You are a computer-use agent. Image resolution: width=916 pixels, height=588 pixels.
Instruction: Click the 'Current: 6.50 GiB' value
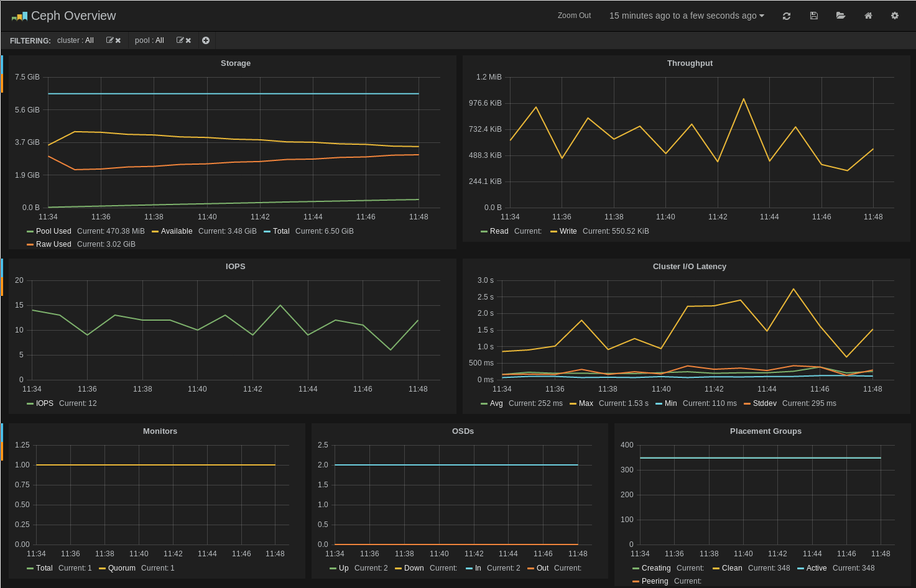[324, 231]
